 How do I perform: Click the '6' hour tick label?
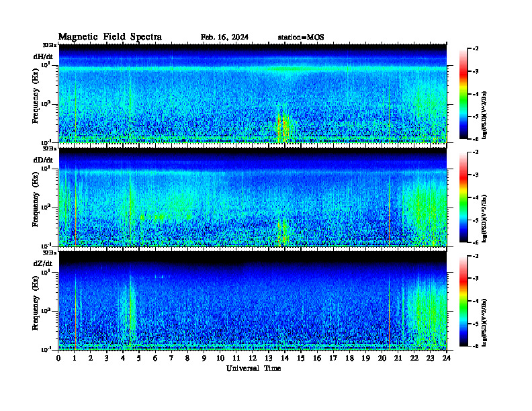tap(155, 359)
